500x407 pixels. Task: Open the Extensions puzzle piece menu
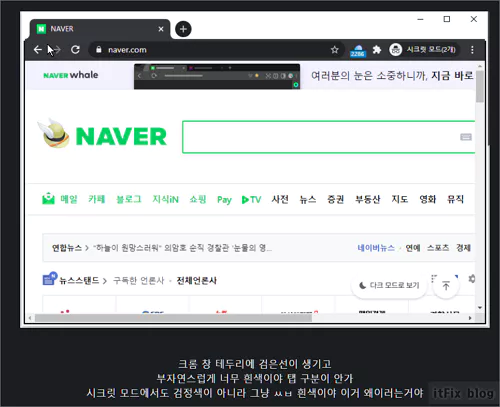[377, 50]
